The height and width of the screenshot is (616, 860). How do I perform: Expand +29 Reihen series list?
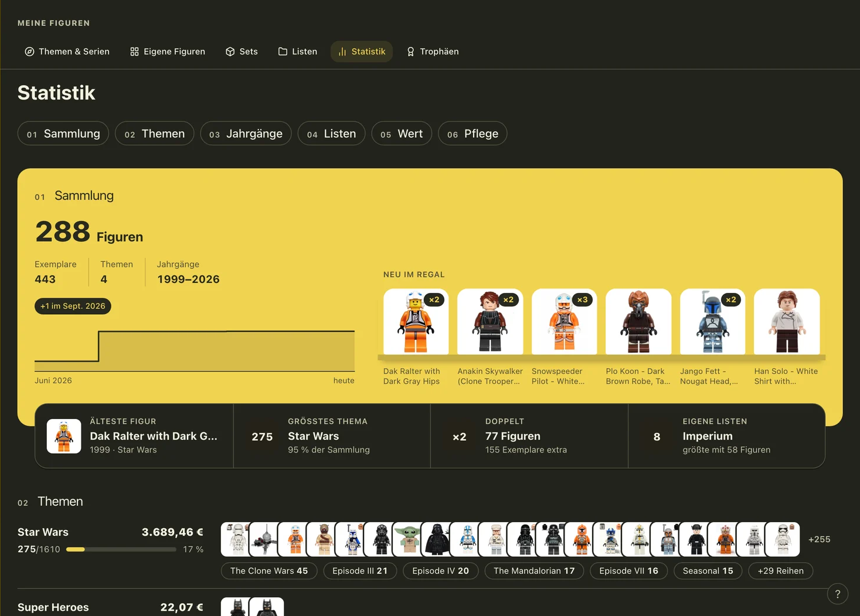point(780,571)
